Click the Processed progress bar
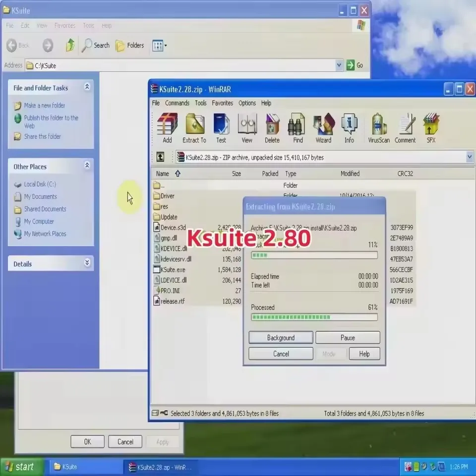This screenshot has height=476, width=476. (x=314, y=317)
